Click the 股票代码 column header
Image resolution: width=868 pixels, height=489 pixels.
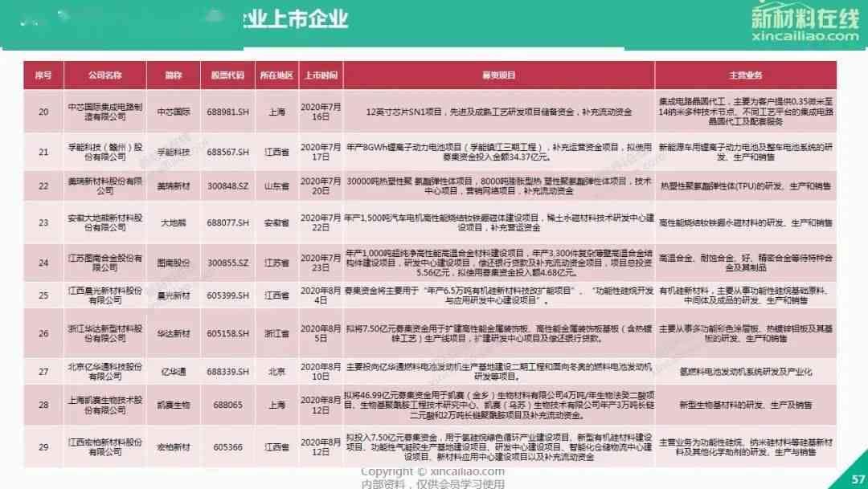point(228,75)
